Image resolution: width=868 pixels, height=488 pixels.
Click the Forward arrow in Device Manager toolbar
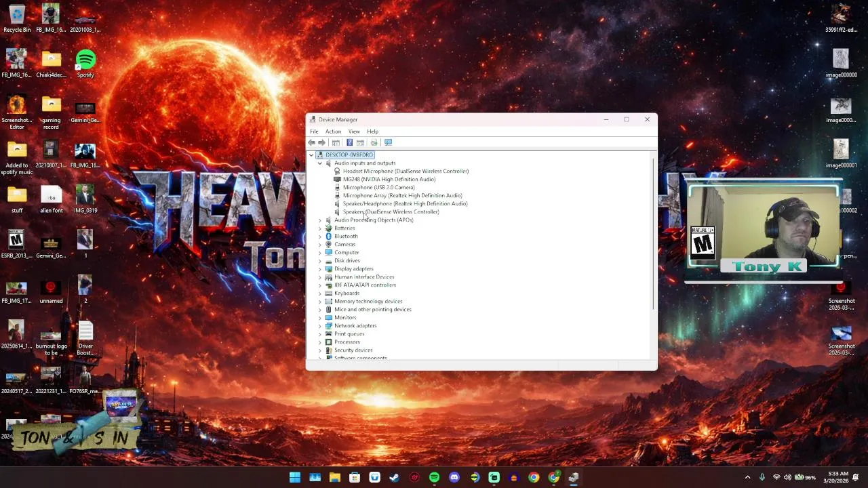click(x=321, y=142)
